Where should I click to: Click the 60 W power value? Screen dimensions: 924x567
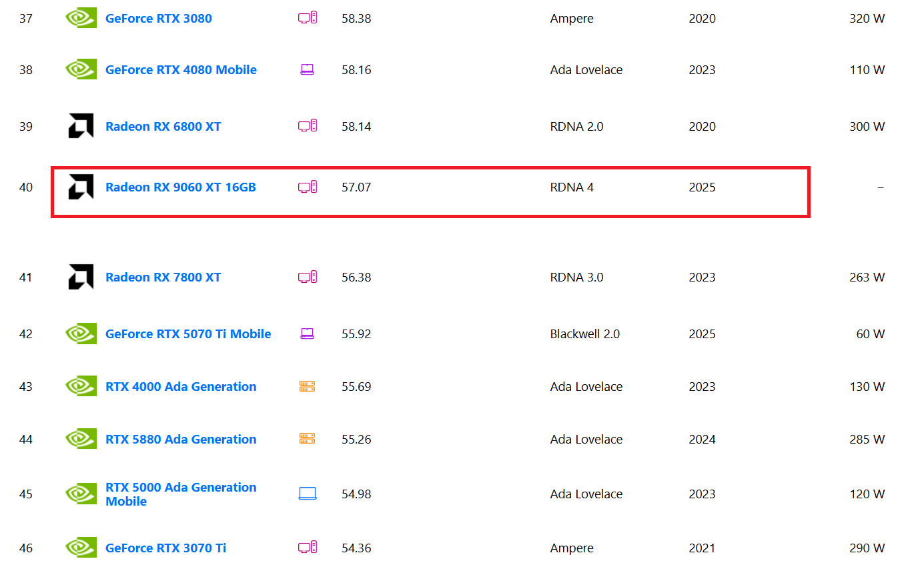coord(871,334)
